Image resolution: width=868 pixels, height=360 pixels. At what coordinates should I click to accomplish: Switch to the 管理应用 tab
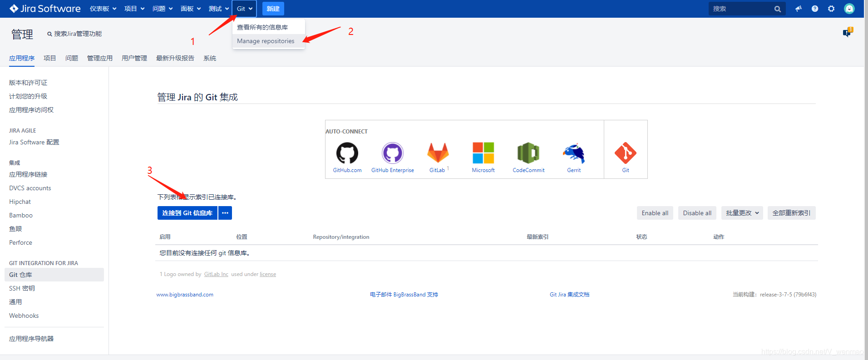[100, 58]
